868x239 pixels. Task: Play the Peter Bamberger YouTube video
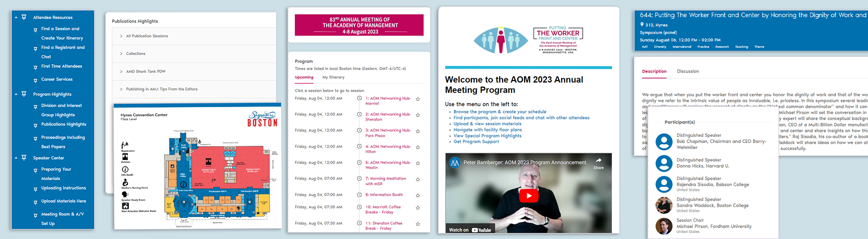point(528,196)
